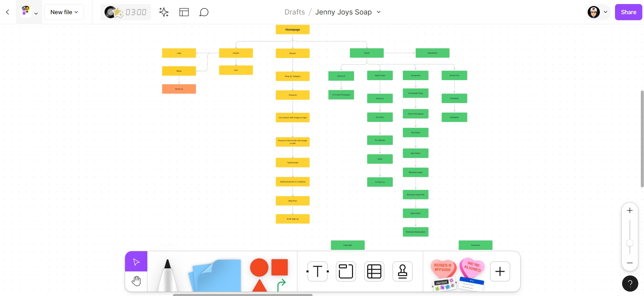Toggle the comment tool
This screenshot has width=644, height=296.
click(204, 12)
